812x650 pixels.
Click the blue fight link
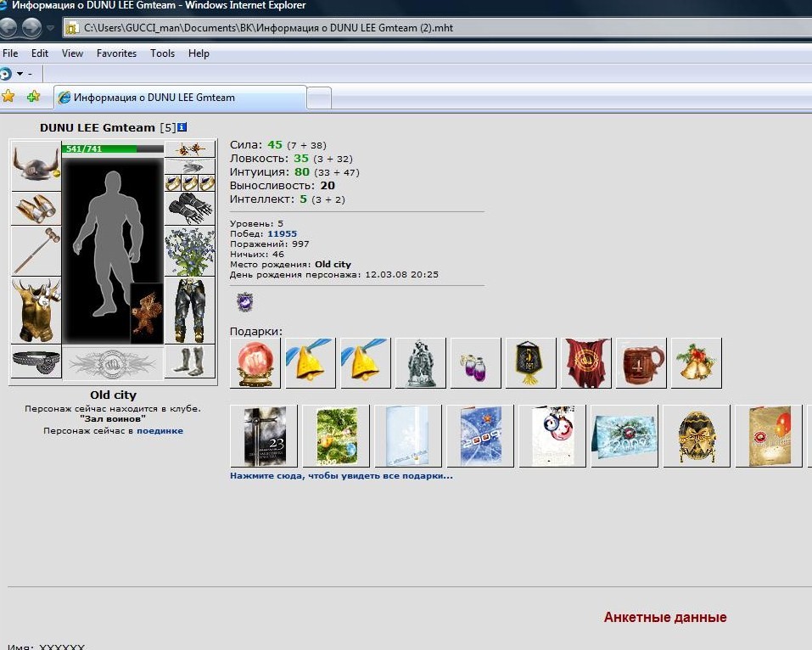point(160,430)
